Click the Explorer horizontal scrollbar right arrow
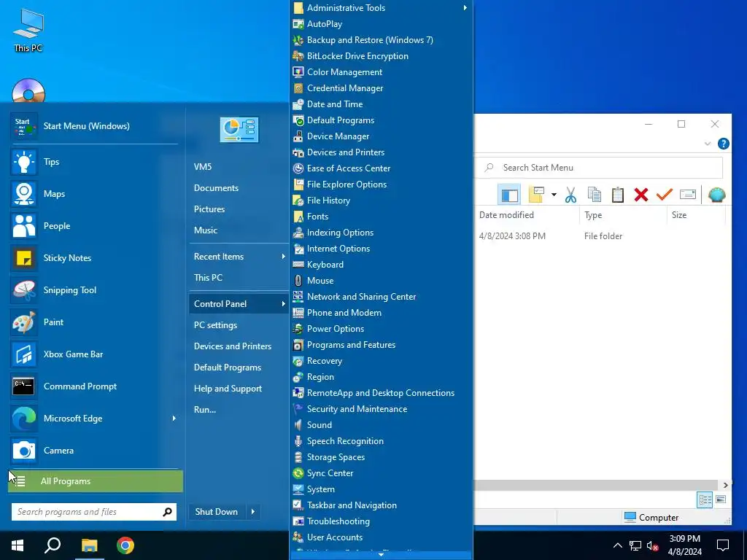747x560 pixels. pos(726,485)
